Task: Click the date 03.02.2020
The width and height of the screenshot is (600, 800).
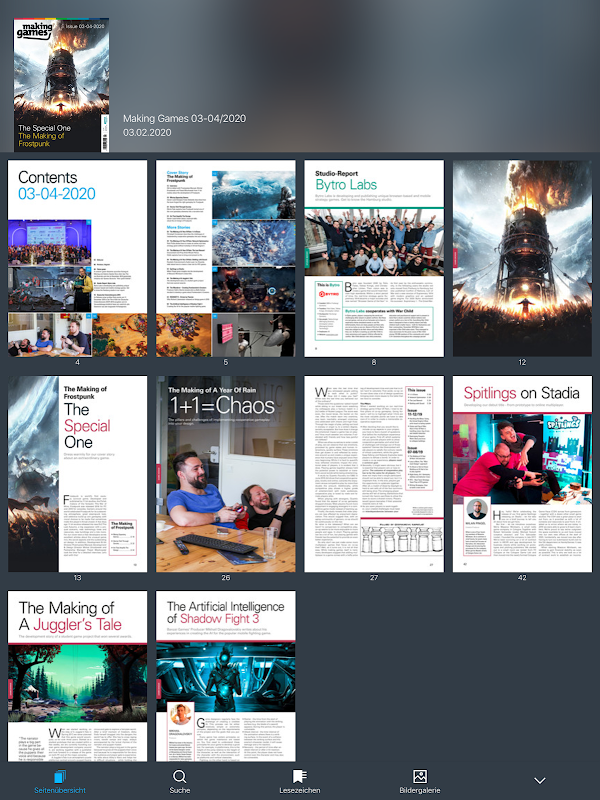Action: [x=147, y=132]
